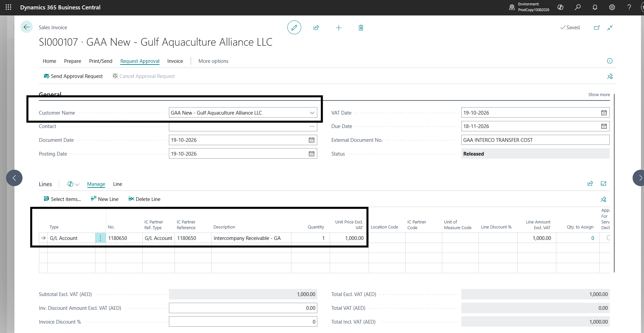The height and width of the screenshot is (333, 644).
Task: Click Show more link
Action: point(599,95)
